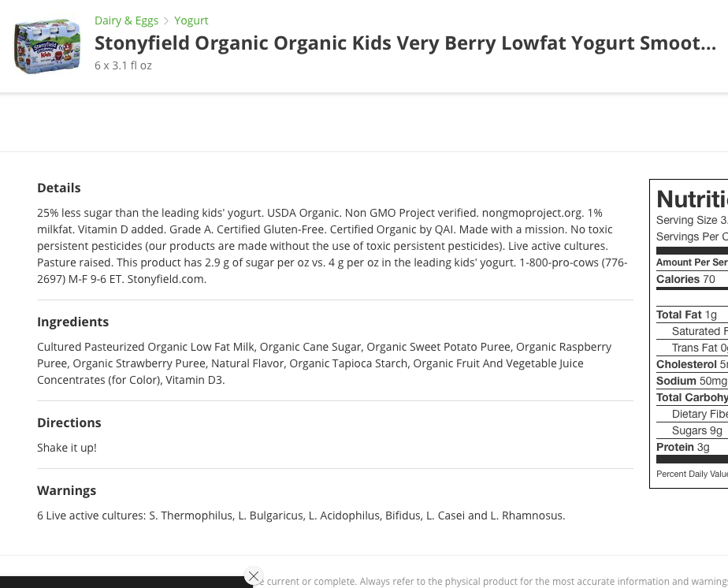Click the black banner at bottom left
The height and width of the screenshot is (588, 728).
pos(126,582)
